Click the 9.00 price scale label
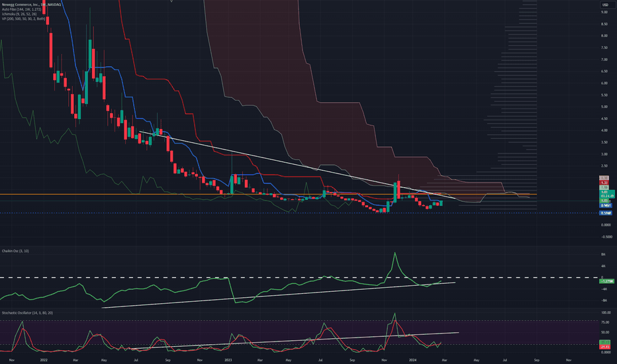 (604, 12)
